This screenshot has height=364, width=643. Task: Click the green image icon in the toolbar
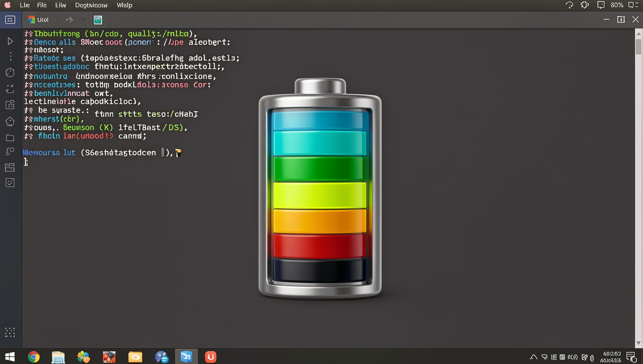98,20
